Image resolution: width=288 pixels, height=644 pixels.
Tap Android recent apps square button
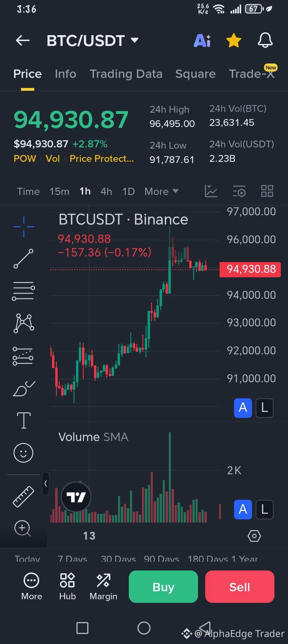coord(82,628)
